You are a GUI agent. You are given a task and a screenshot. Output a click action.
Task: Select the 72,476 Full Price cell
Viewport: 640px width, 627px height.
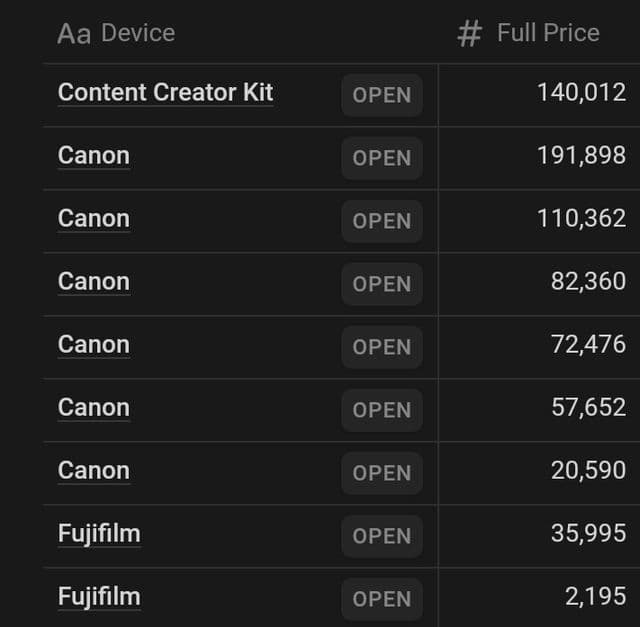point(539,347)
